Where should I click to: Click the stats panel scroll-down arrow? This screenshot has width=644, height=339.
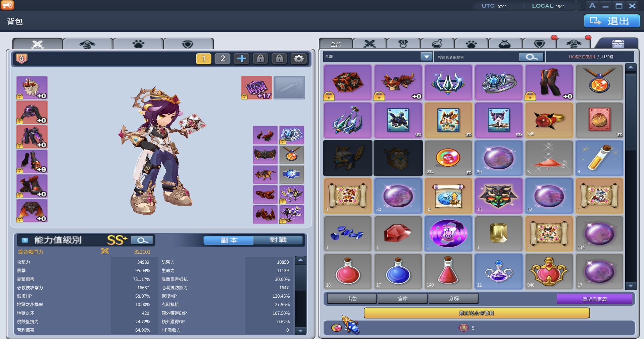coord(301,331)
